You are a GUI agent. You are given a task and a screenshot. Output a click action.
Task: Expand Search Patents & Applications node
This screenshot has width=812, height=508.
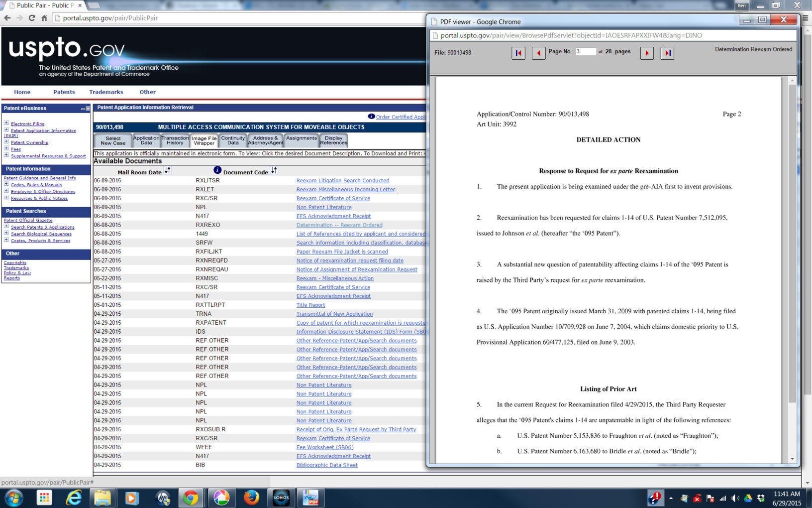pos(6,227)
